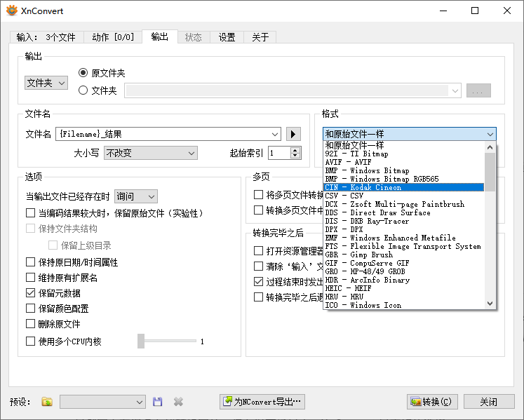The image size is (524, 420).
Task: Open the preset folder icon
Action: click(47, 402)
